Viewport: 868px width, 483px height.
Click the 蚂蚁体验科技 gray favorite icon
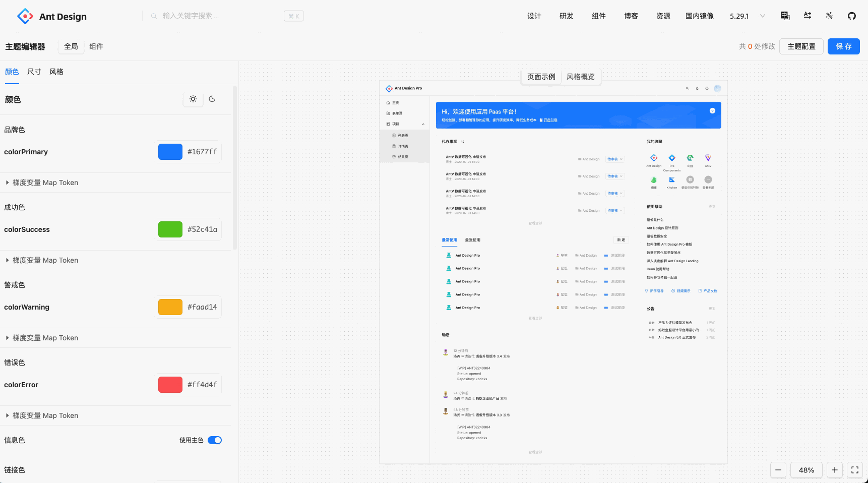click(x=690, y=179)
